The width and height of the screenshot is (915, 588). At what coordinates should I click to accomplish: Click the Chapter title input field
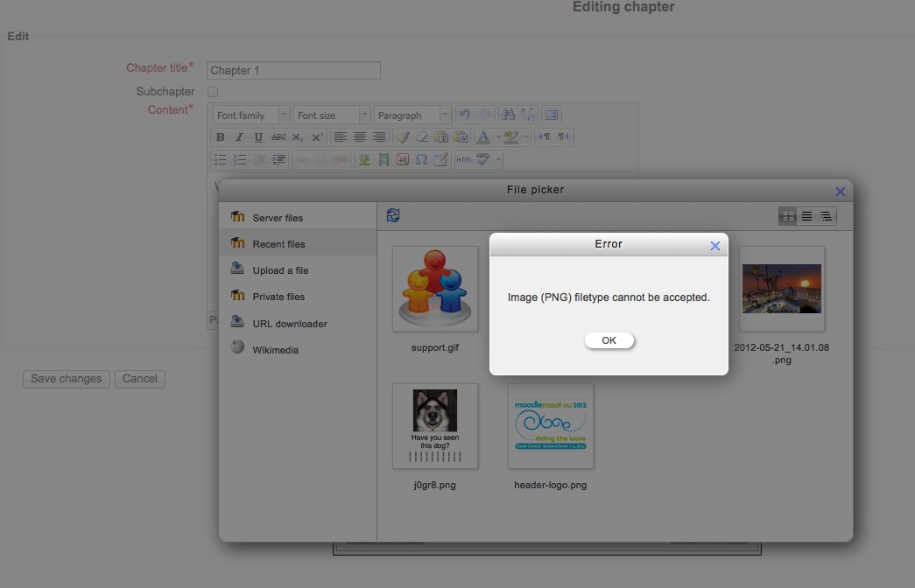coord(293,71)
